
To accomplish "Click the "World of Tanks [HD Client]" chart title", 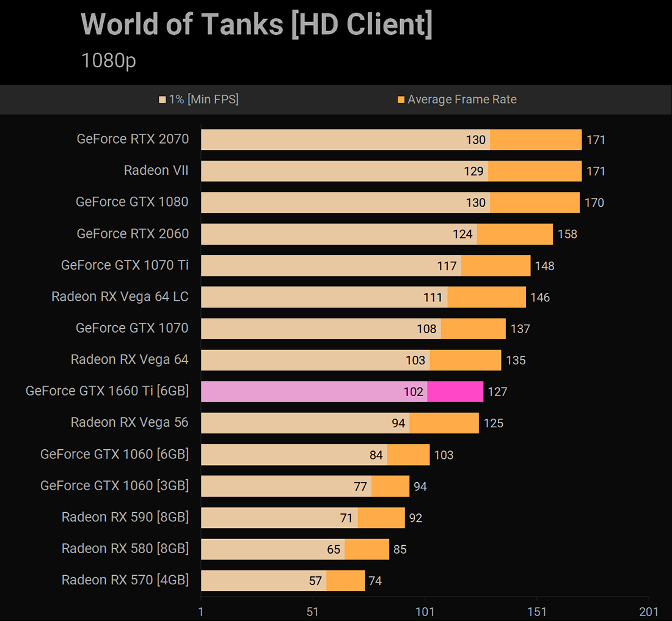I will [257, 24].
